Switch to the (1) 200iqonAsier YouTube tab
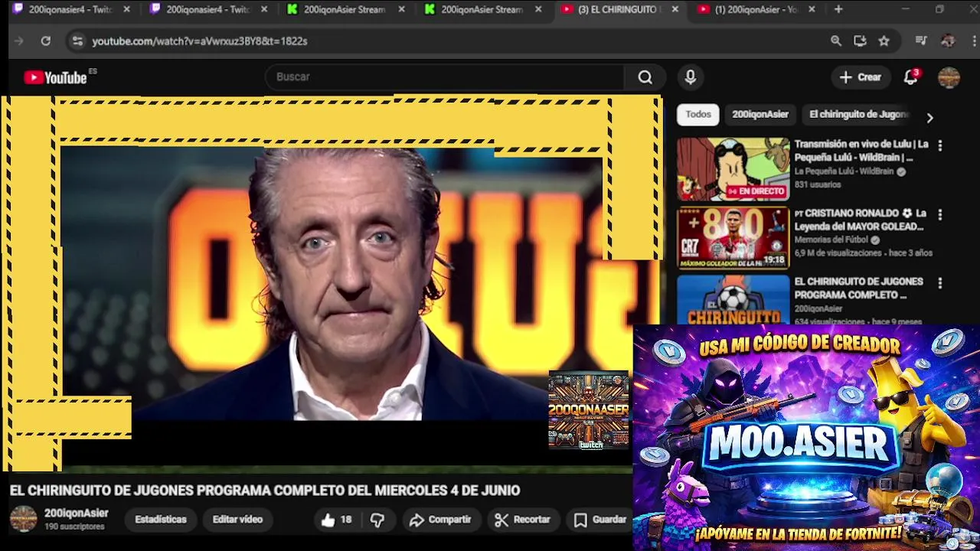The height and width of the screenshot is (551, 980). pos(756,10)
